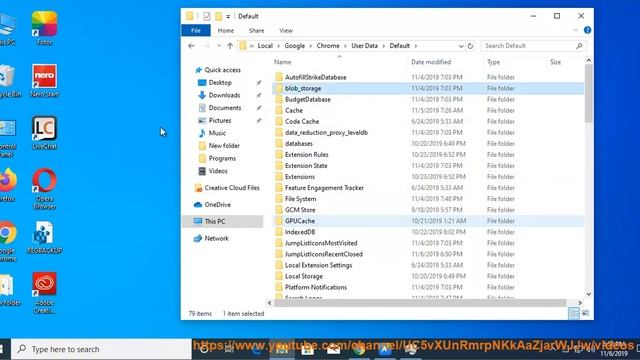Image resolution: width=640 pixels, height=360 pixels.
Task: Click Chrome in the address breadcrumb
Action: click(328, 46)
